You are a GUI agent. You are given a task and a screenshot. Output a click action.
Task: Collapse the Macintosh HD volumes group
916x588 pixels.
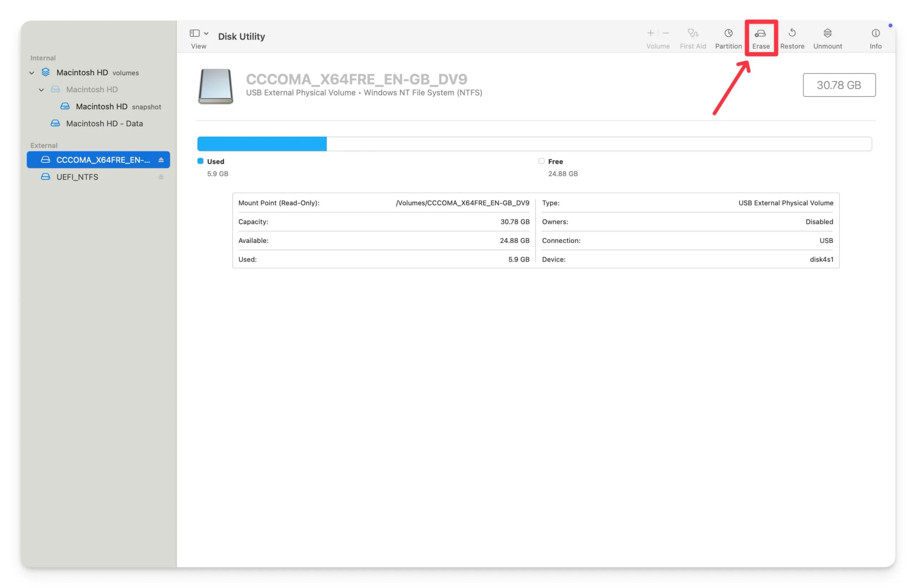point(32,73)
